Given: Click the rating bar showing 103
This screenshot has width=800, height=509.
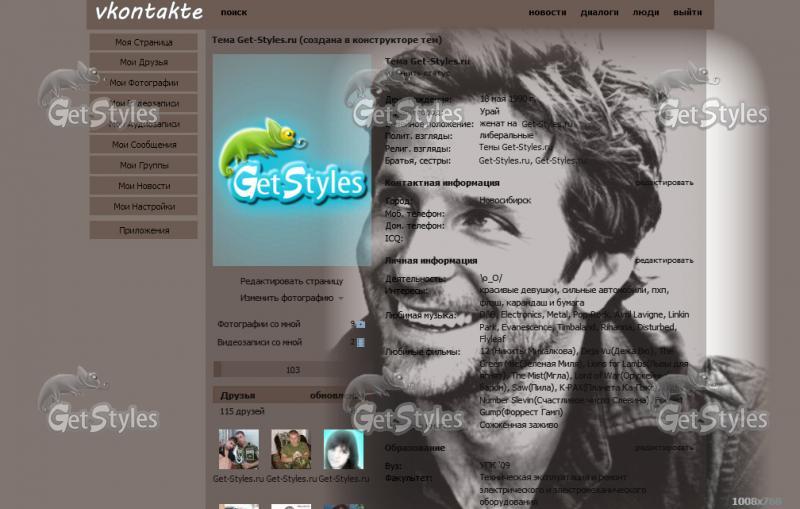Looking at the screenshot, I should (x=291, y=370).
